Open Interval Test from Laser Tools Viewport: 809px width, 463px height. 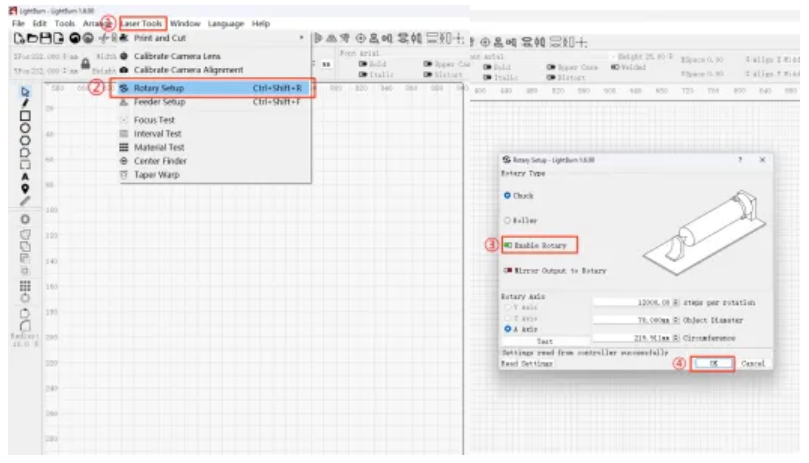click(157, 134)
